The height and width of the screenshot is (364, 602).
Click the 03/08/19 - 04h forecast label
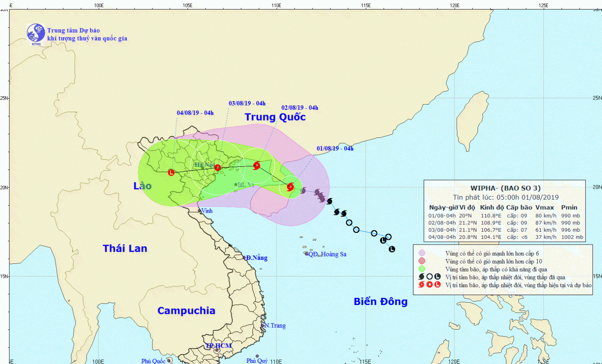247,103
